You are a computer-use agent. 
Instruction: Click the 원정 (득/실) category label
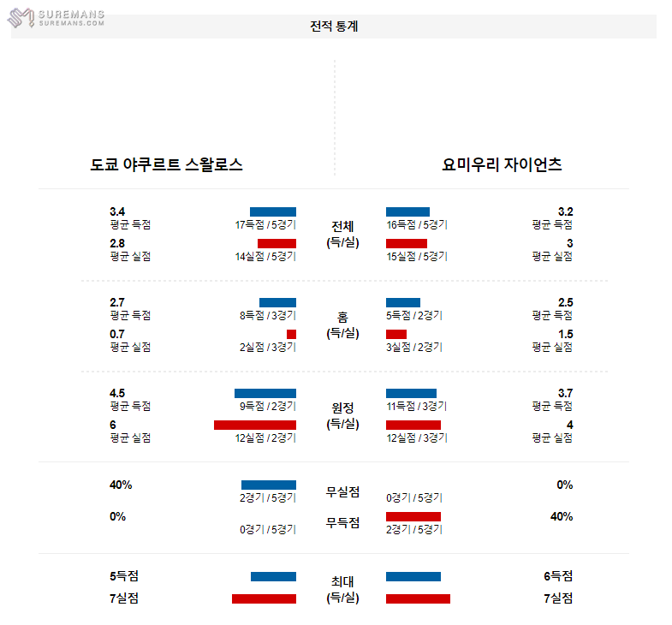click(342, 415)
